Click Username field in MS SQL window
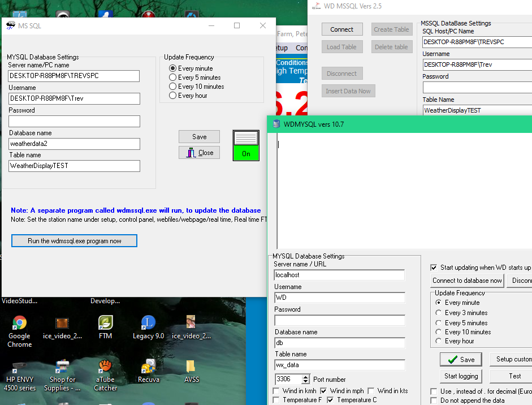Screen dimensions: 532x405 (74, 98)
